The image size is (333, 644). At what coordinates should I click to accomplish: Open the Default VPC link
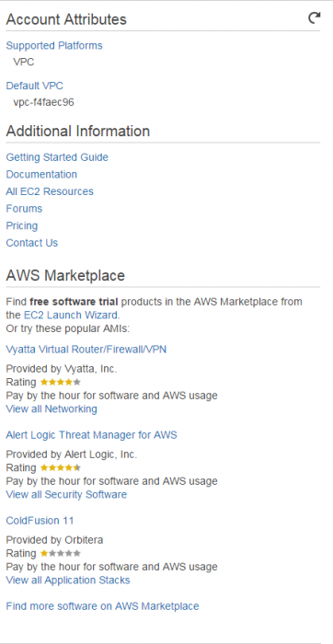34,86
